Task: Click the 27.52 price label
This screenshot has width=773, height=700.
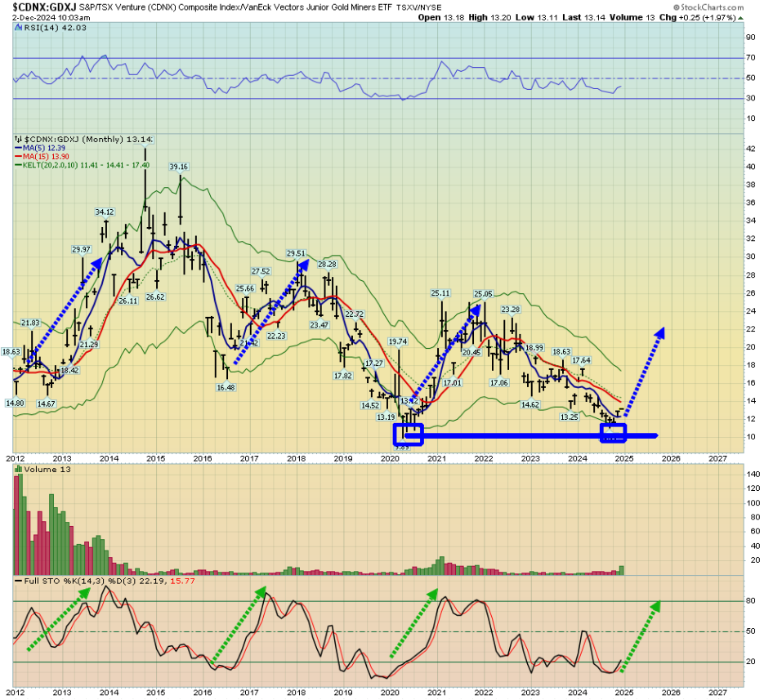Action: tap(261, 271)
